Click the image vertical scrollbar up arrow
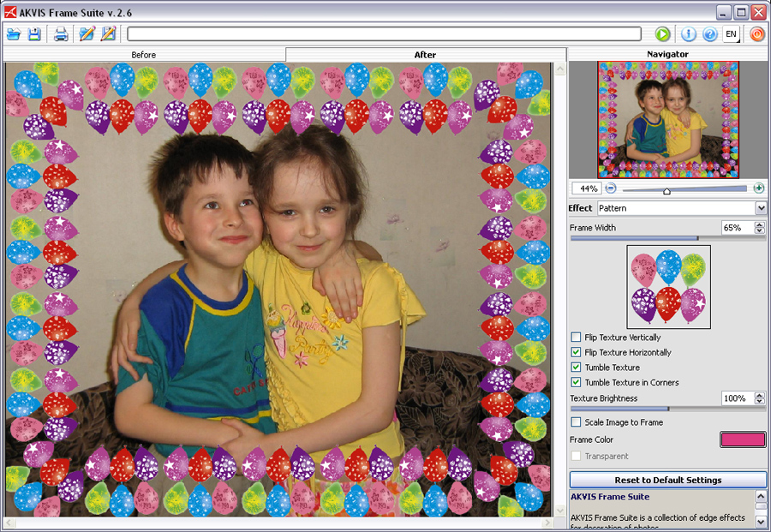 tap(560, 69)
